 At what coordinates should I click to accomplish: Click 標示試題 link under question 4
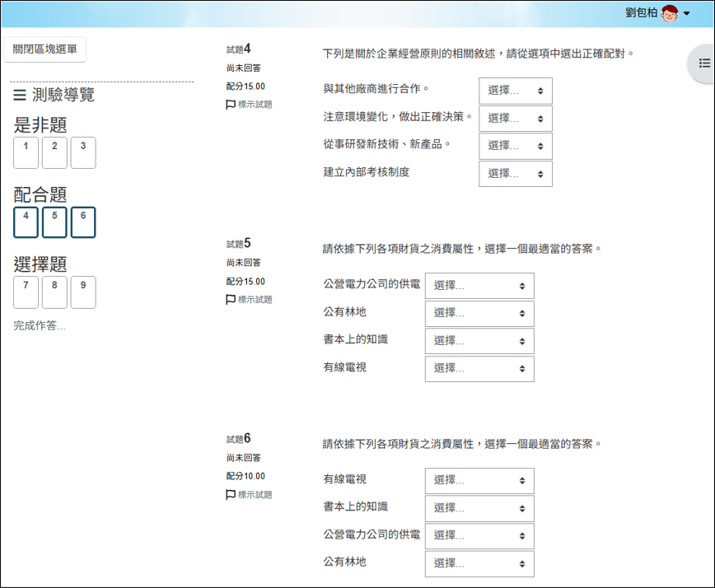pyautogui.click(x=255, y=105)
